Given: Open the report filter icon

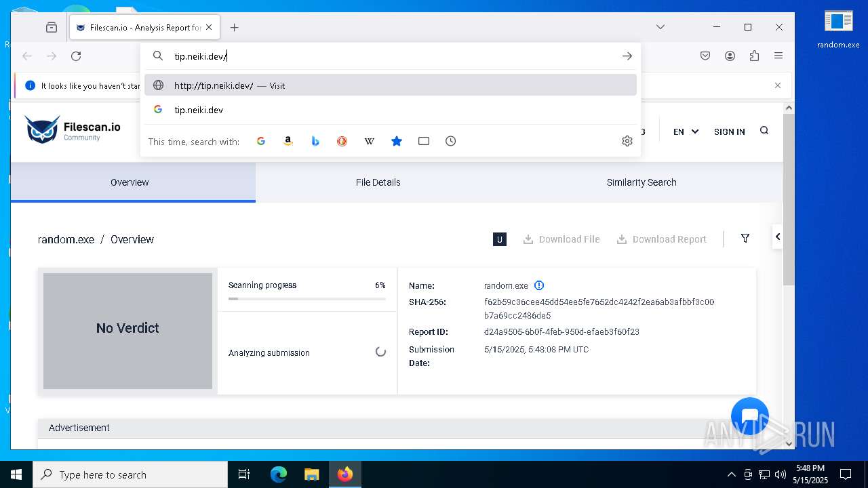Looking at the screenshot, I should click(745, 239).
